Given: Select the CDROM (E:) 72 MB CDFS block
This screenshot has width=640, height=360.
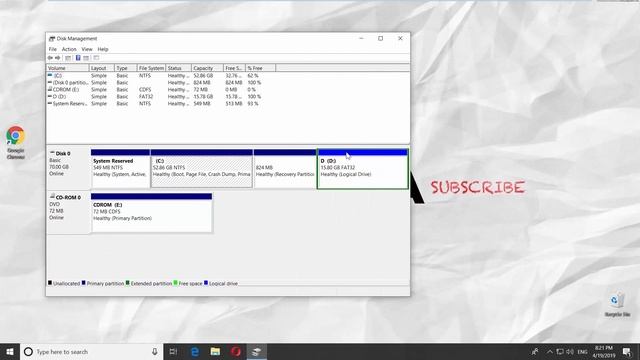Looking at the screenshot, I should [151, 213].
